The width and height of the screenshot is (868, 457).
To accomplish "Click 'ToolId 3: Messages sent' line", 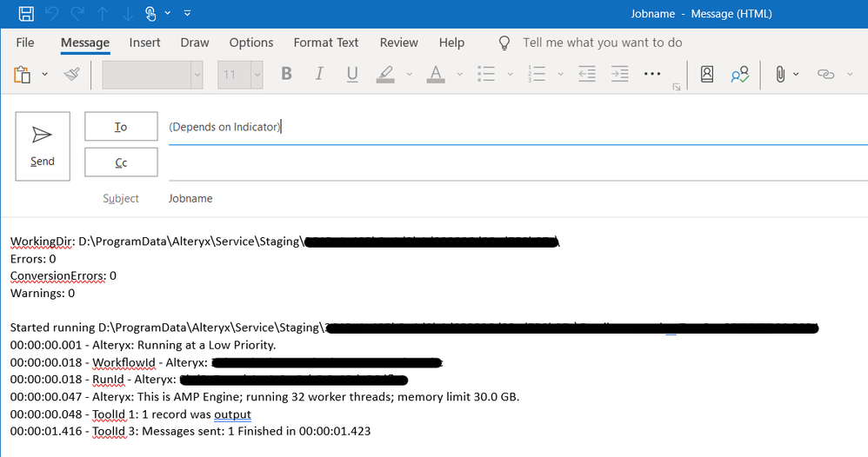I will (x=190, y=431).
